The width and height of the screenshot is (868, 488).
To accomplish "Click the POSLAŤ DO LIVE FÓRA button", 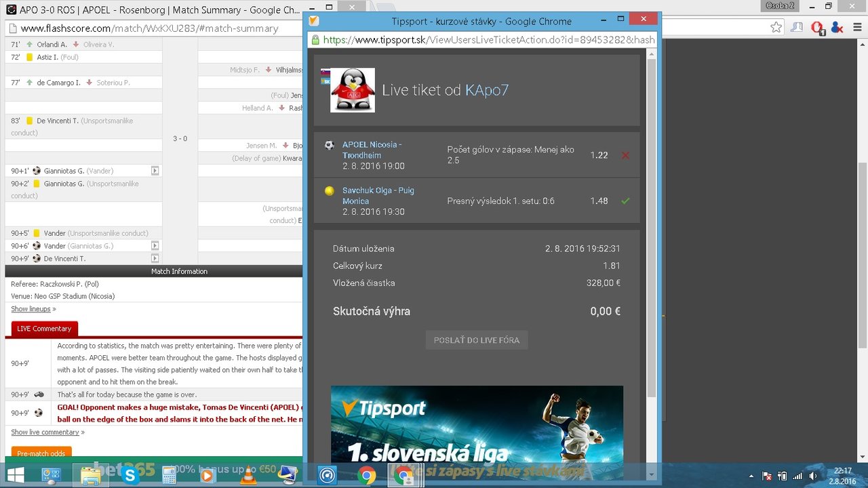I will tap(477, 340).
